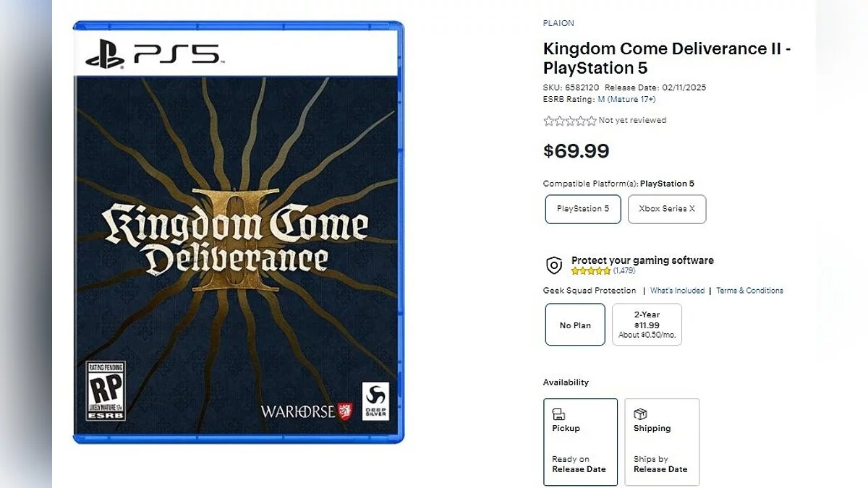The image size is (868, 488).
Task: Switch platform to Xbox Series X
Action: pyautogui.click(x=666, y=209)
